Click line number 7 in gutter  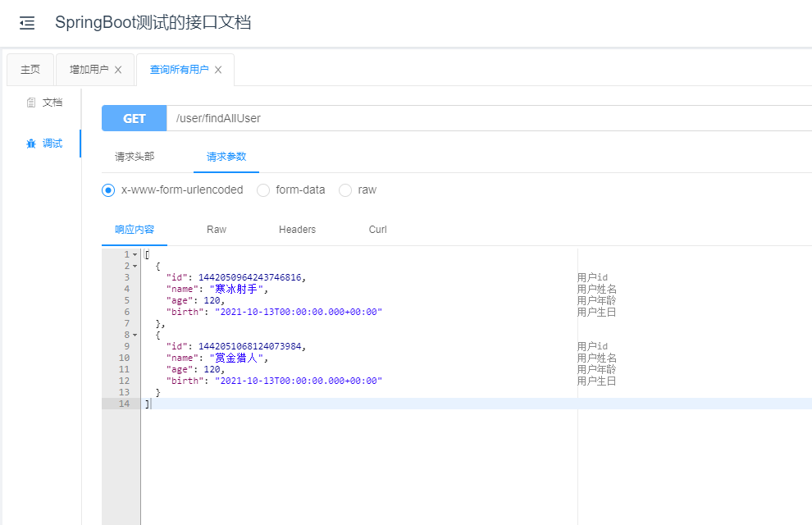coord(127,323)
